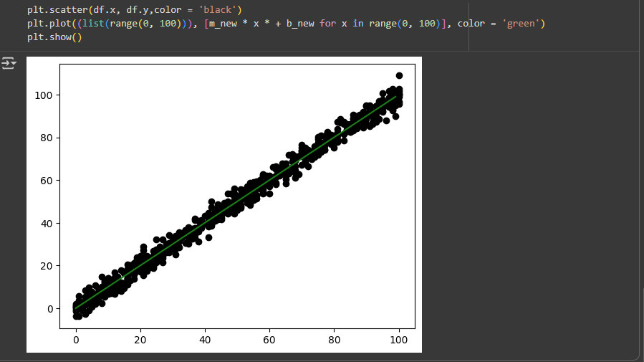The height and width of the screenshot is (362, 644).
Task: Click y-axis label 40
Action: [48, 223]
